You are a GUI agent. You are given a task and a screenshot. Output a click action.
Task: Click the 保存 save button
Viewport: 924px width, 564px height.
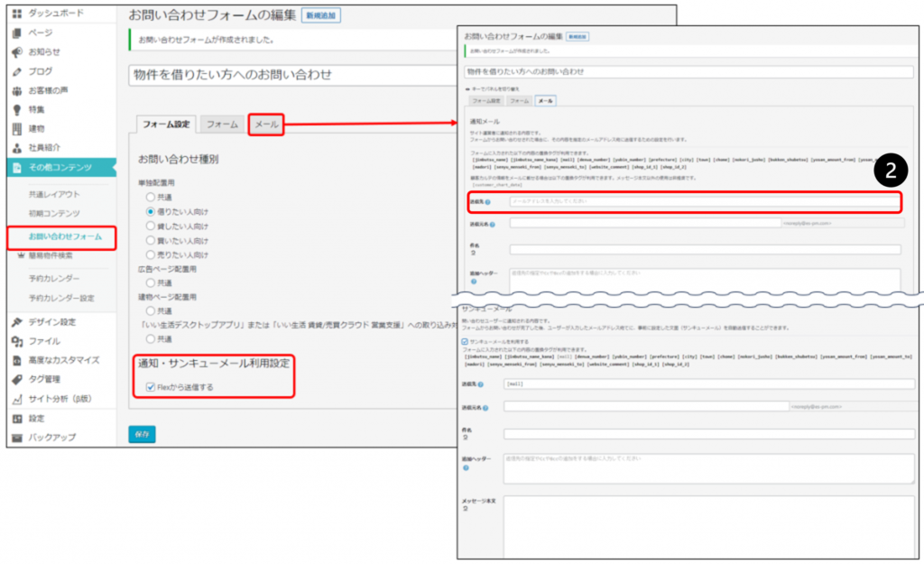pyautogui.click(x=142, y=434)
